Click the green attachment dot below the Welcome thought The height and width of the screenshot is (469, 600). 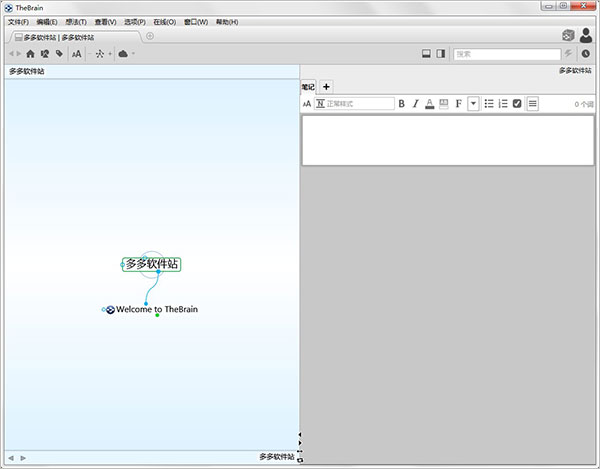click(x=157, y=315)
